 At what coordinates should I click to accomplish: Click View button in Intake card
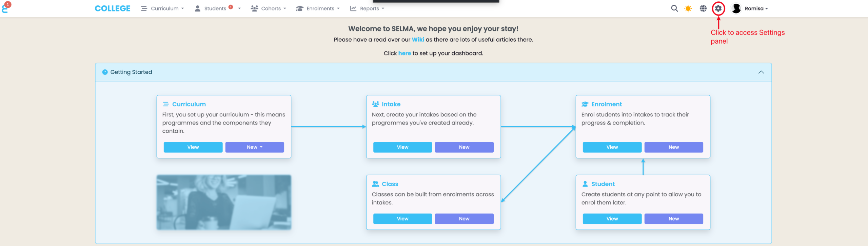tap(402, 147)
